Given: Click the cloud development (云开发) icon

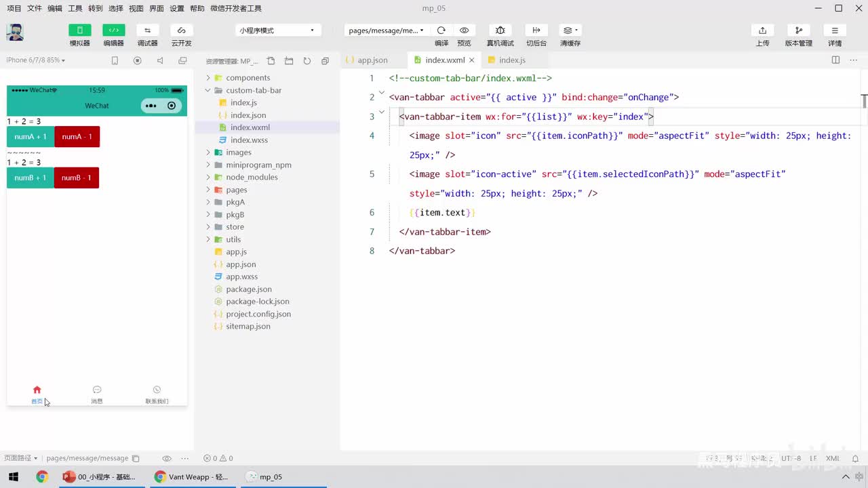Looking at the screenshot, I should 181,30.
